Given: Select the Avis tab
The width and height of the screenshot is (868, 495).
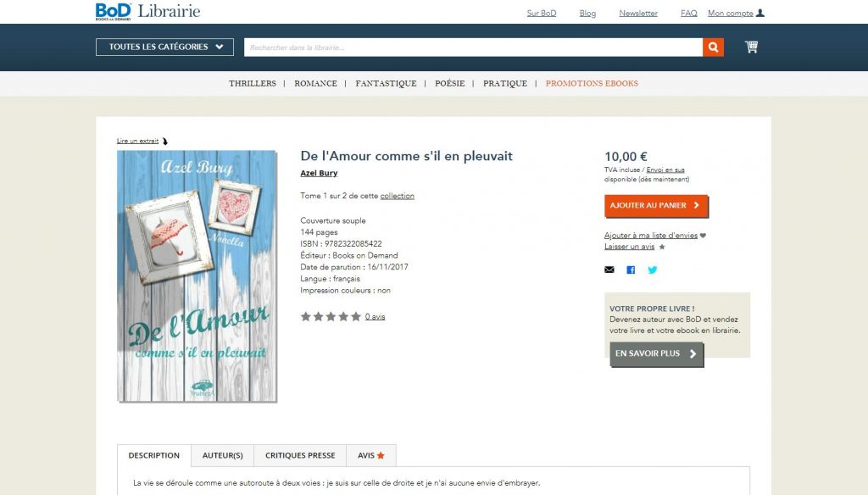Looking at the screenshot, I should (371, 456).
